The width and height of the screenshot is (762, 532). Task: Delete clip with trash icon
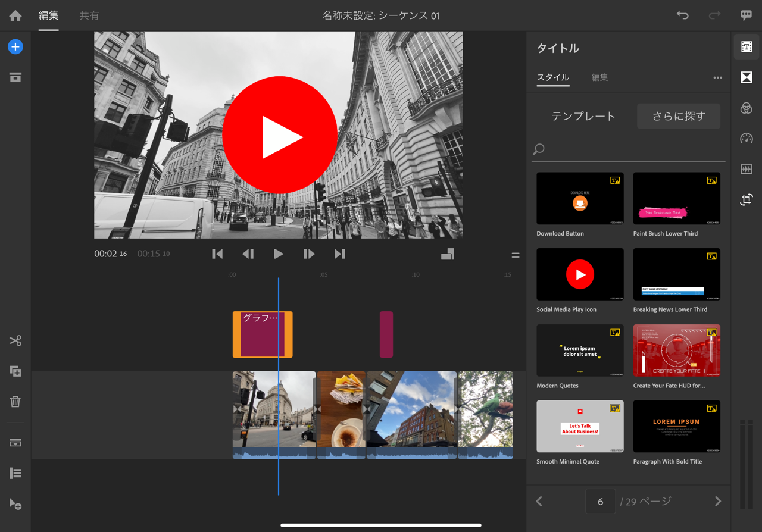pos(15,402)
